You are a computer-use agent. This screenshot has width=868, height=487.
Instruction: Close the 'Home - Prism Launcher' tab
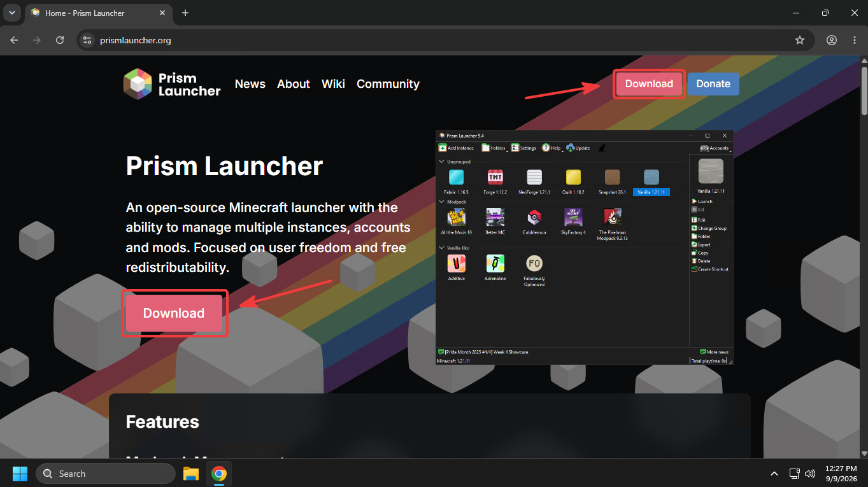coord(161,13)
